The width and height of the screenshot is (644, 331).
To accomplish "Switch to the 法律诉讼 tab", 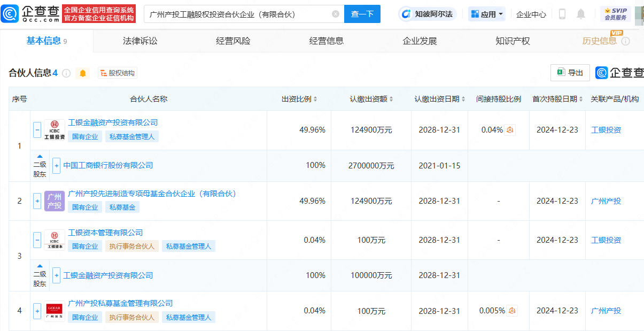I will [140, 41].
